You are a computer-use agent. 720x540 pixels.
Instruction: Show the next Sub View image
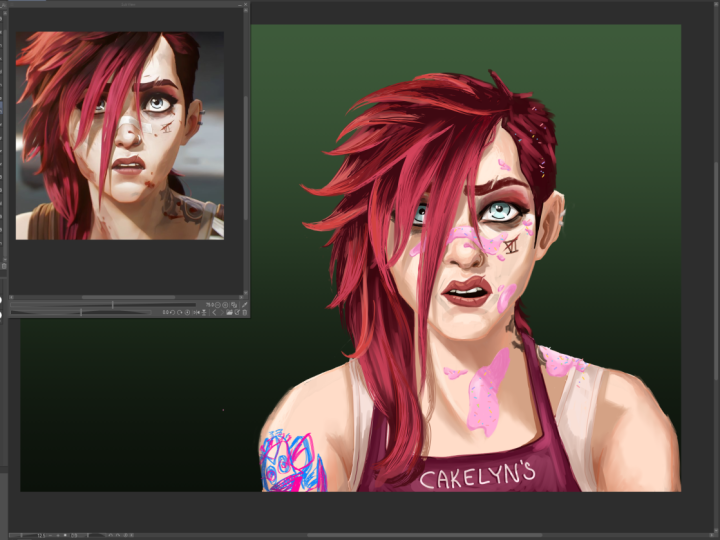[222, 313]
